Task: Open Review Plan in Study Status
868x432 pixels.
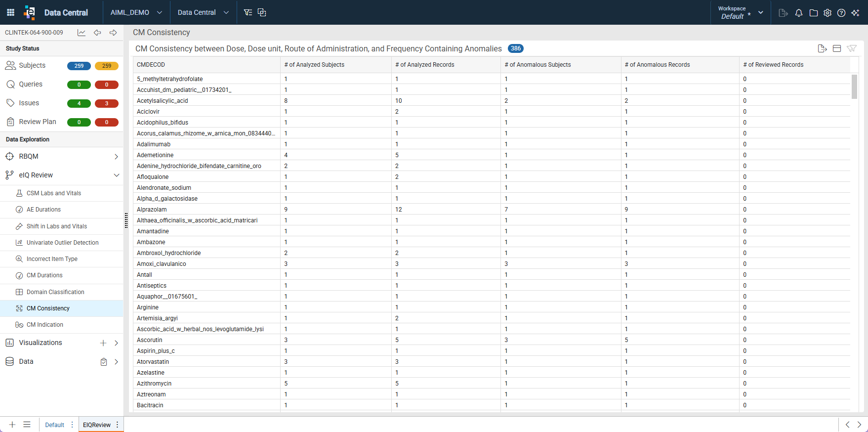Action: coord(38,122)
